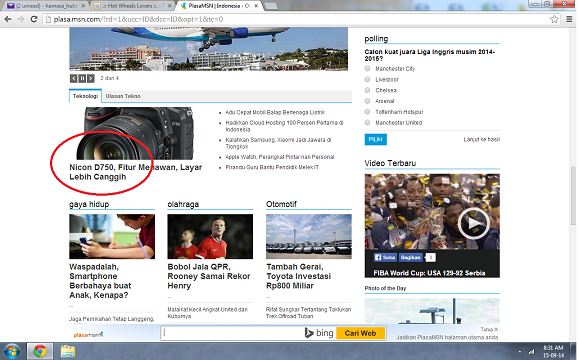This screenshot has width=579, height=360.
Task: Open Kalahkan Samsung Xiaomi article link
Action: 278,143
